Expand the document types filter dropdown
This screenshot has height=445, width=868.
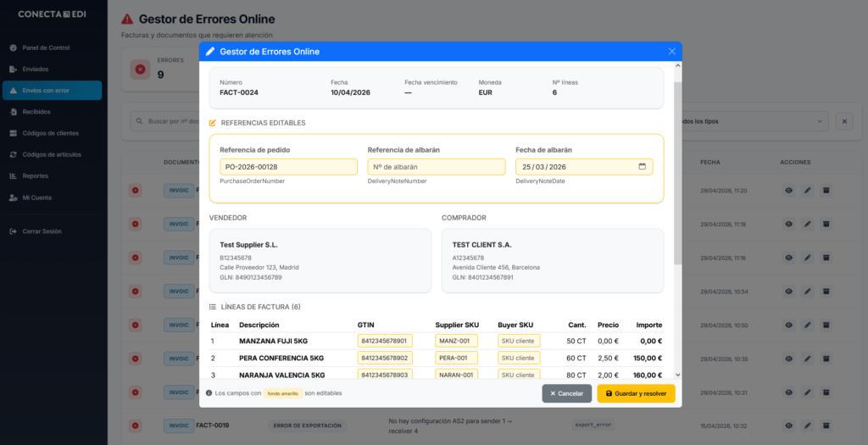coord(754,121)
